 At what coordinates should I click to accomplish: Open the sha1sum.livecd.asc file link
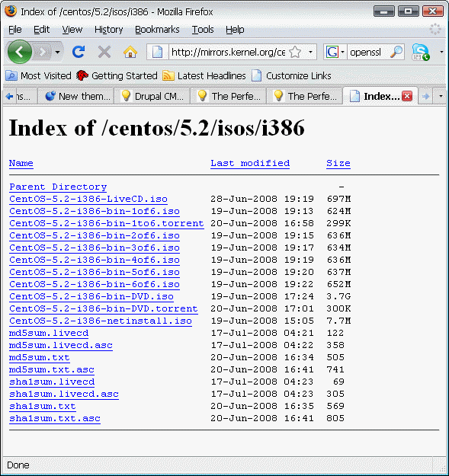(64, 394)
